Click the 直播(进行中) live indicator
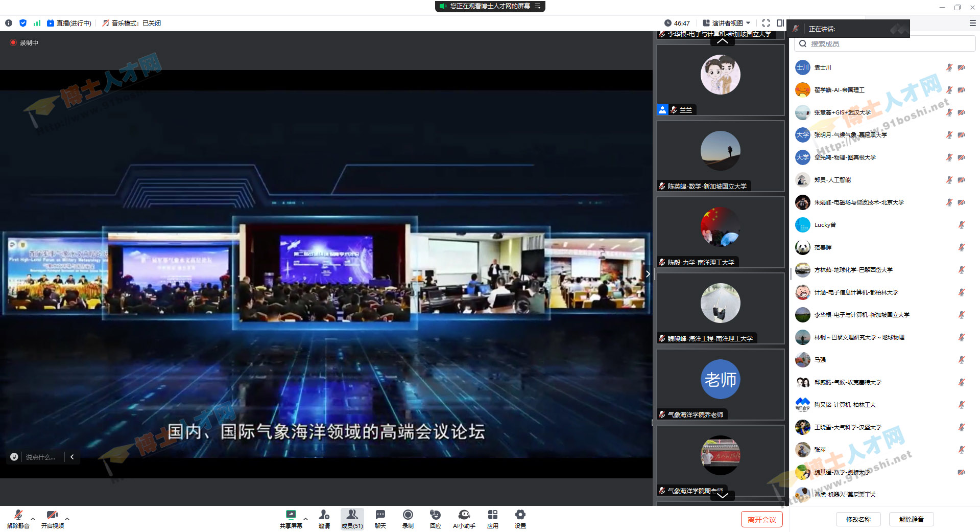980x532 pixels. pos(69,23)
